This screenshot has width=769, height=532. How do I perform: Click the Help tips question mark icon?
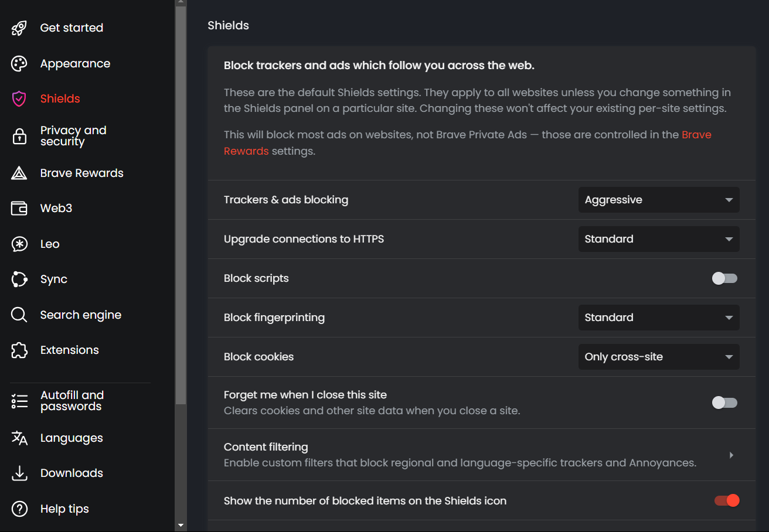click(19, 509)
